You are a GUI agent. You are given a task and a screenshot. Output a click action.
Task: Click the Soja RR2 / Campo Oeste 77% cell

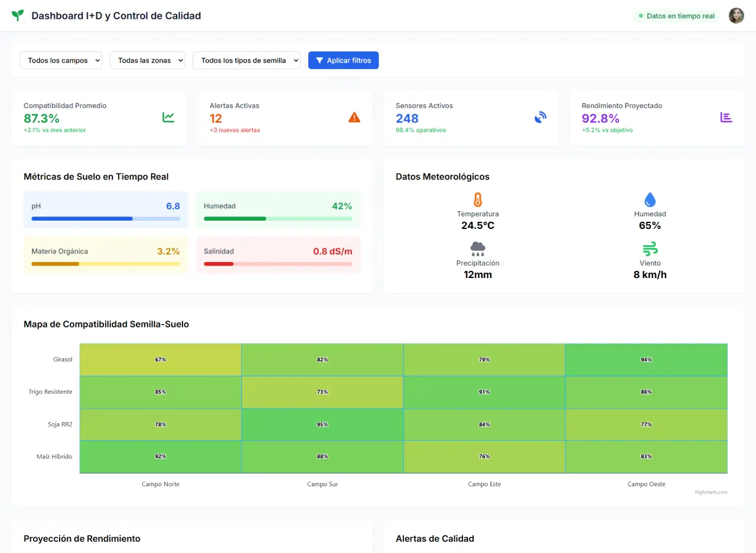tap(647, 424)
